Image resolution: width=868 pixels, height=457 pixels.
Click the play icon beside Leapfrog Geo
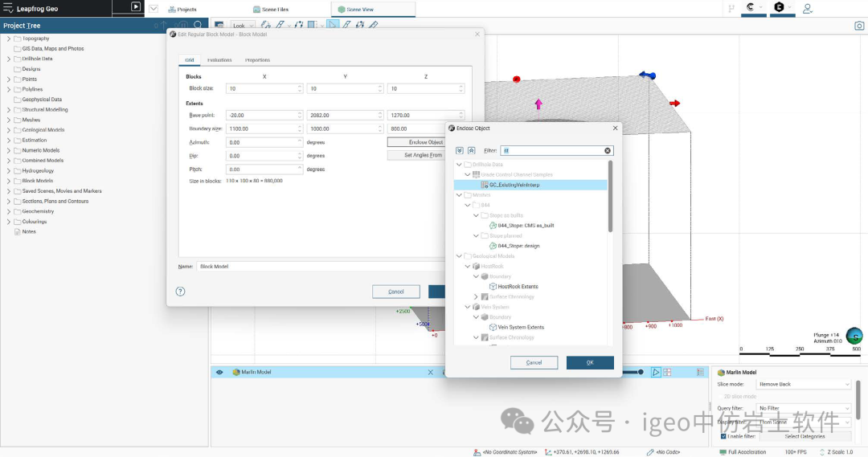pos(137,7)
